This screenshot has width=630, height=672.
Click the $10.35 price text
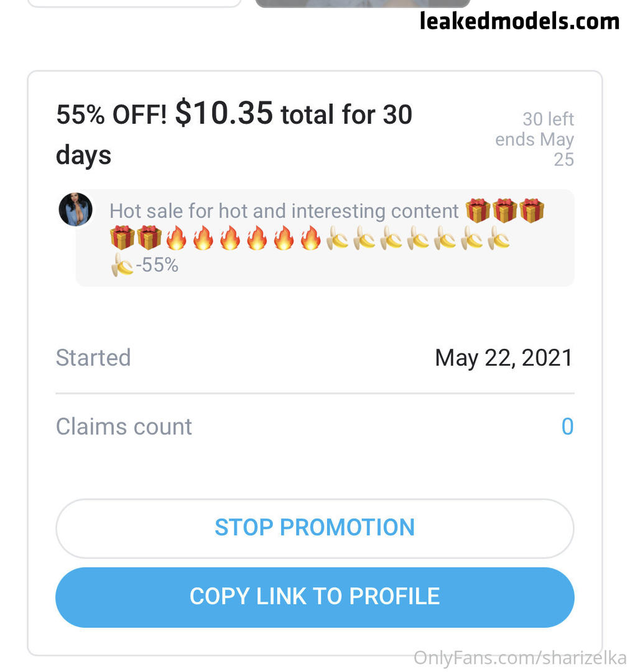(x=224, y=113)
